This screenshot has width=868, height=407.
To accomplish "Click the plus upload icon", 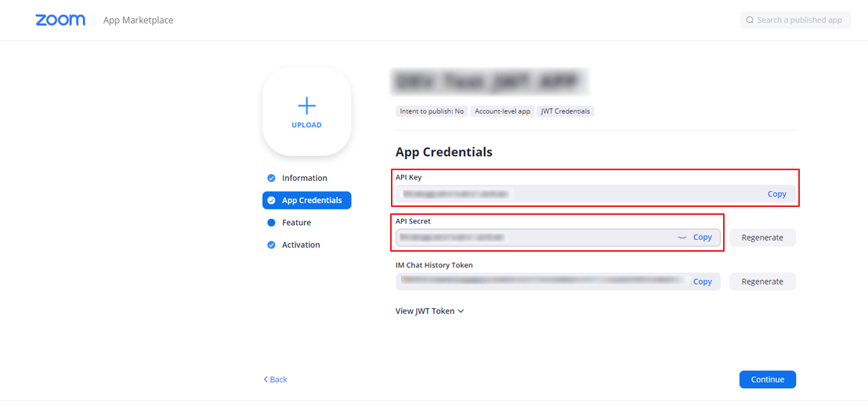I will (x=306, y=105).
